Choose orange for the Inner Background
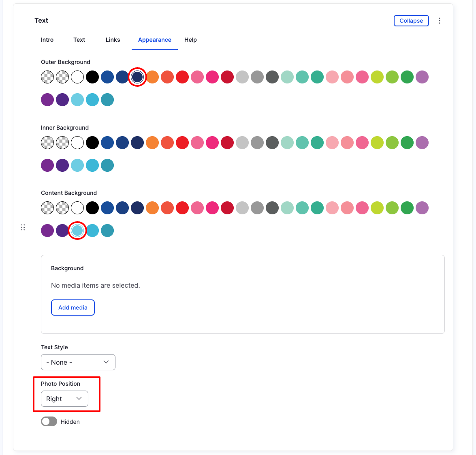 [152, 143]
